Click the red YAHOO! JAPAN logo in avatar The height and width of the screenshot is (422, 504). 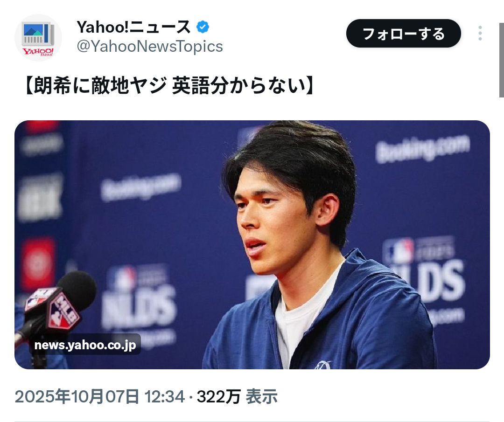(38, 52)
